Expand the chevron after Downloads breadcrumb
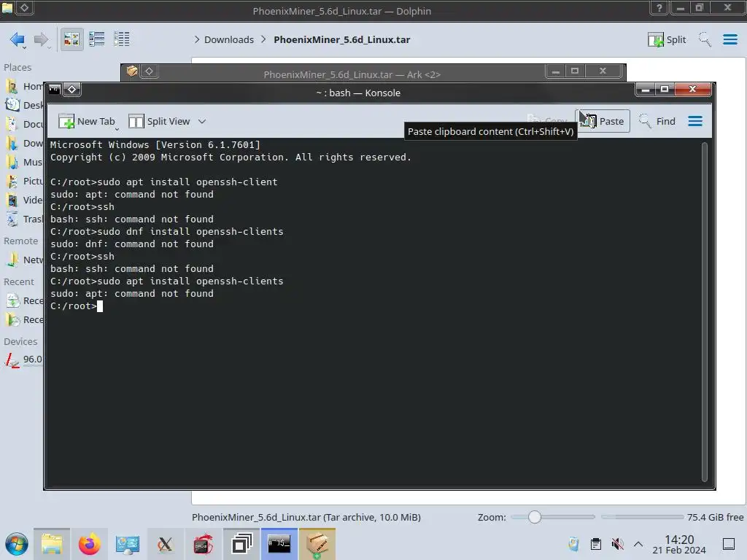 (x=263, y=39)
